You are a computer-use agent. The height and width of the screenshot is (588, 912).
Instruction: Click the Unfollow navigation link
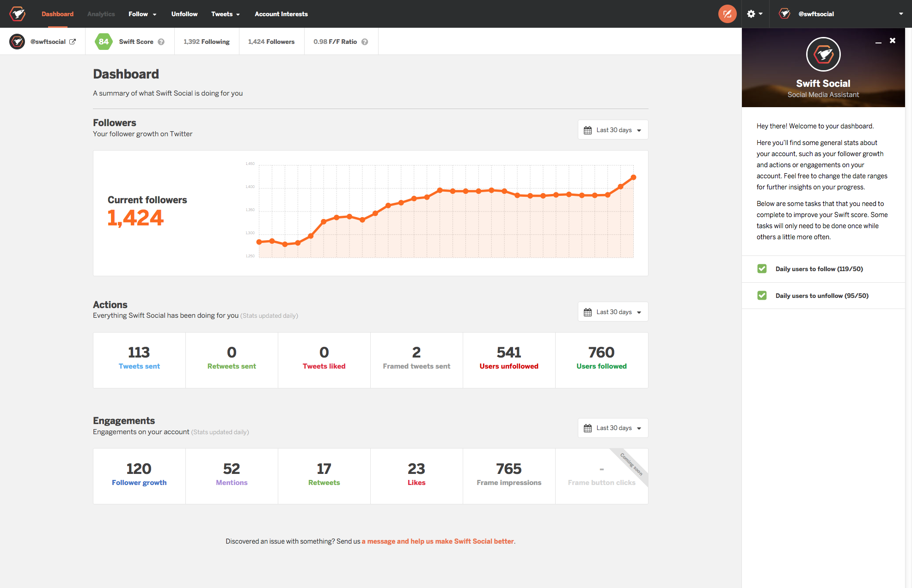[x=184, y=14]
